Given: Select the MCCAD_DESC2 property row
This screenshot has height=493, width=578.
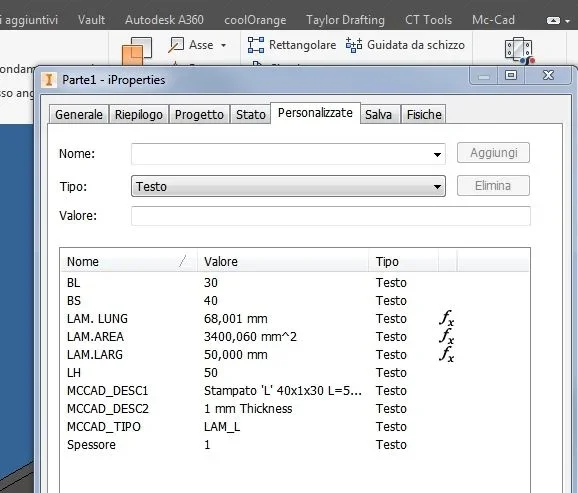Looking at the screenshot, I should (295, 409).
